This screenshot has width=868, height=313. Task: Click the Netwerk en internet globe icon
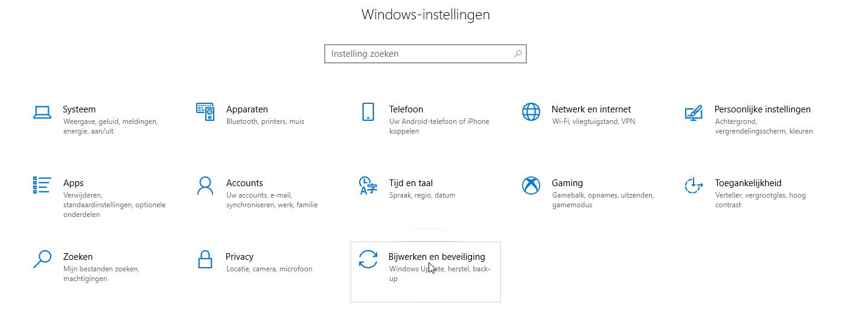(x=531, y=112)
